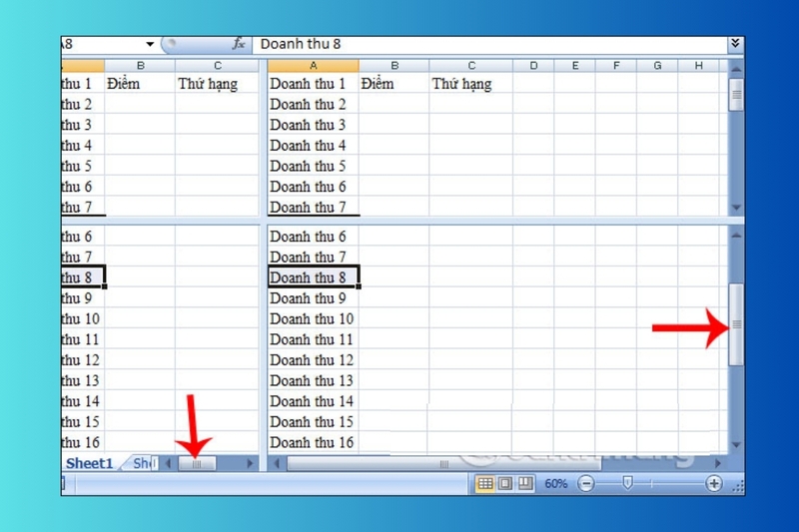Select column E header
Image resolution: width=799 pixels, height=532 pixels.
pyautogui.click(x=575, y=65)
